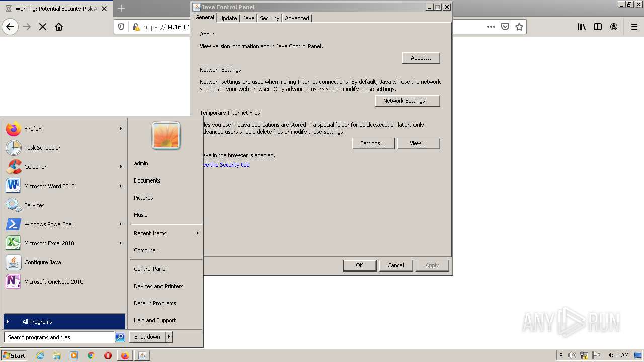This screenshot has height=362, width=644.
Task: Expand Windows PowerShell jump list arrow
Action: pos(121,224)
